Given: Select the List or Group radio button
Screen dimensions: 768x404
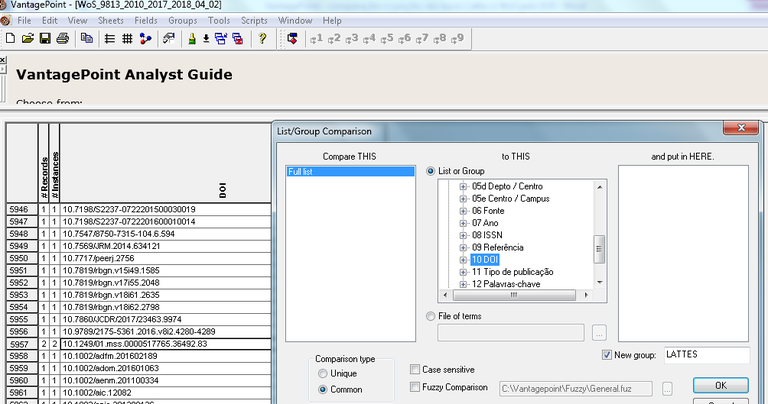Looking at the screenshot, I should pyautogui.click(x=431, y=171).
